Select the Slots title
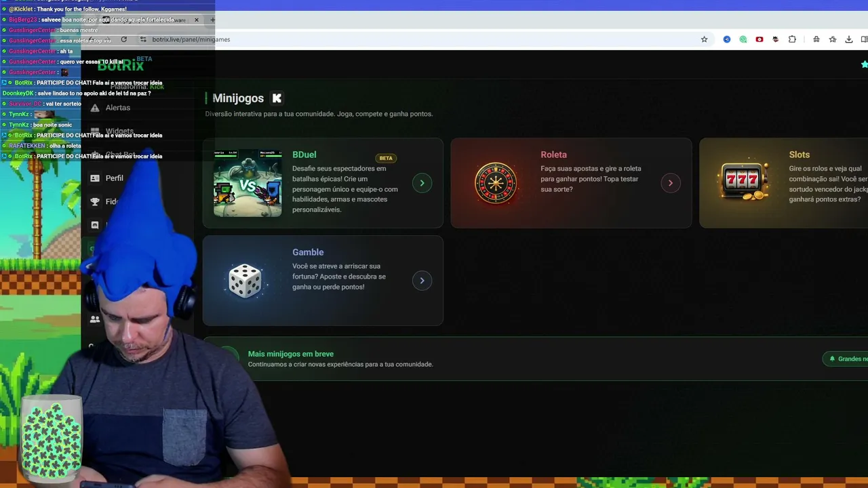The height and width of the screenshot is (488, 868). point(800,155)
